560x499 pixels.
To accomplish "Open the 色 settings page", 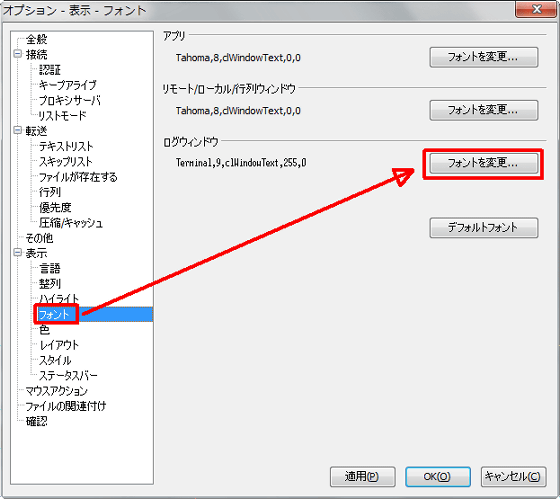I will (44, 329).
